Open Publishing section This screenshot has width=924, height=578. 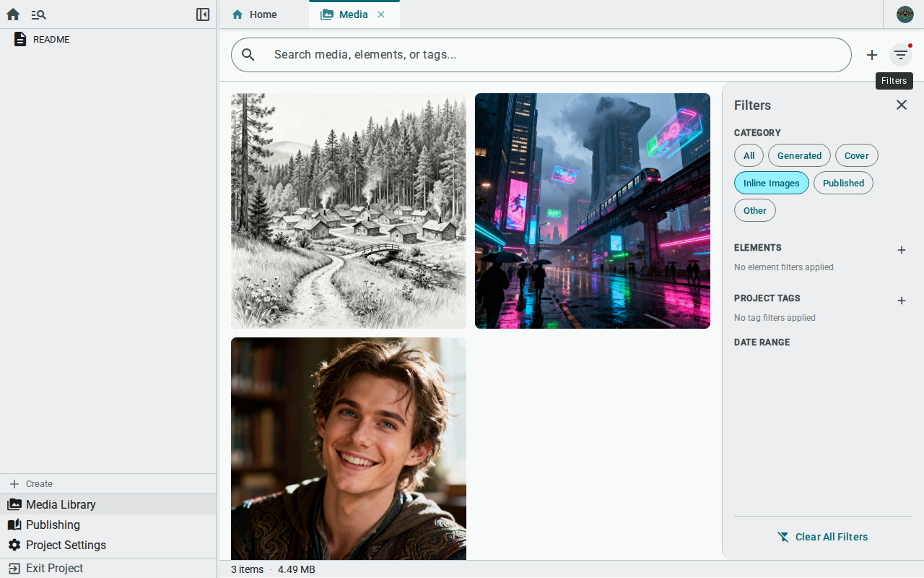pyautogui.click(x=108, y=525)
